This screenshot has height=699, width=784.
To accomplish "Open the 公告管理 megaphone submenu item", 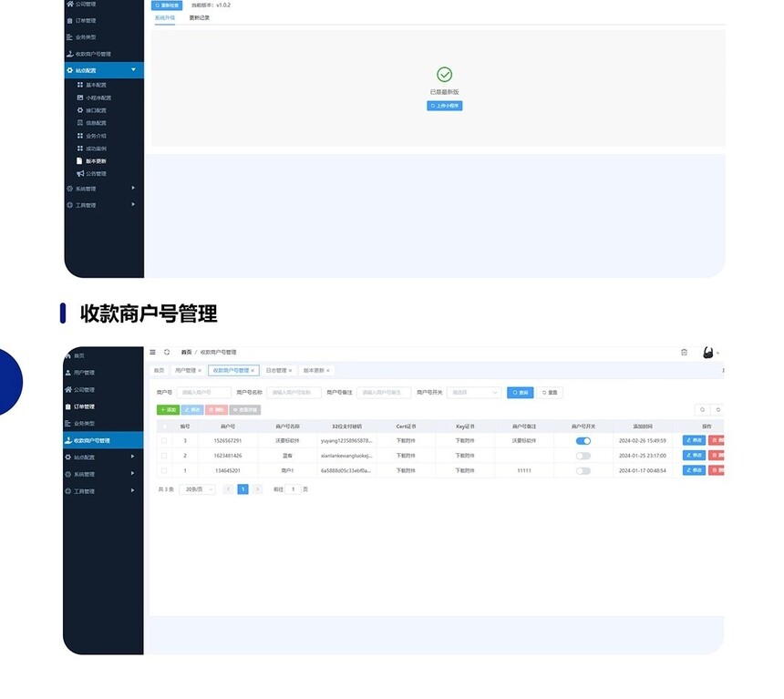I will pyautogui.click(x=91, y=173).
